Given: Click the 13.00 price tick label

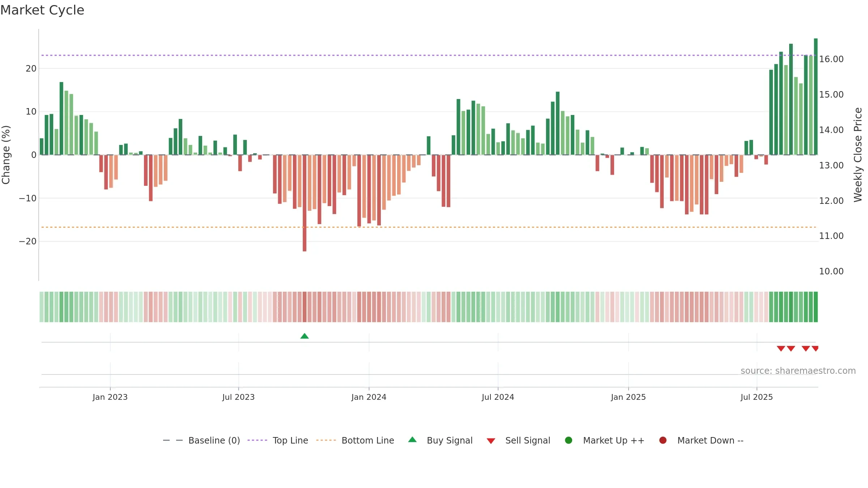Looking at the screenshot, I should 831,165.
